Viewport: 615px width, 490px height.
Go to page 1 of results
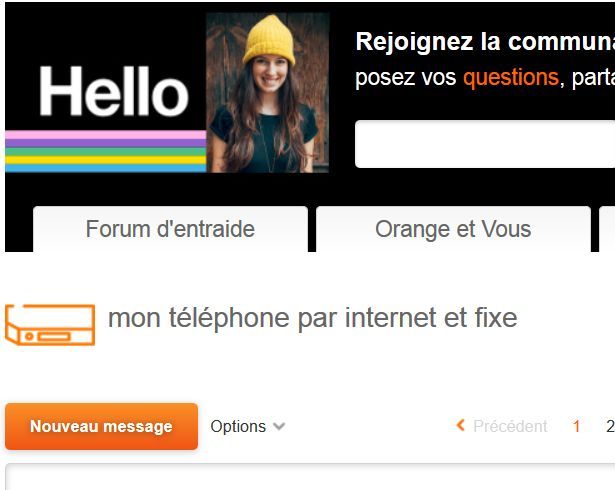coord(576,426)
